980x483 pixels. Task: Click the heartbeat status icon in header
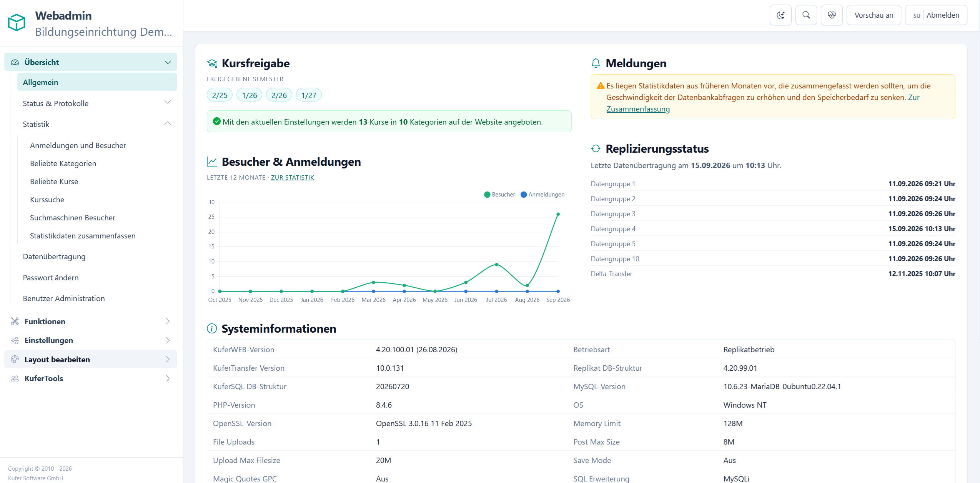[x=832, y=15]
